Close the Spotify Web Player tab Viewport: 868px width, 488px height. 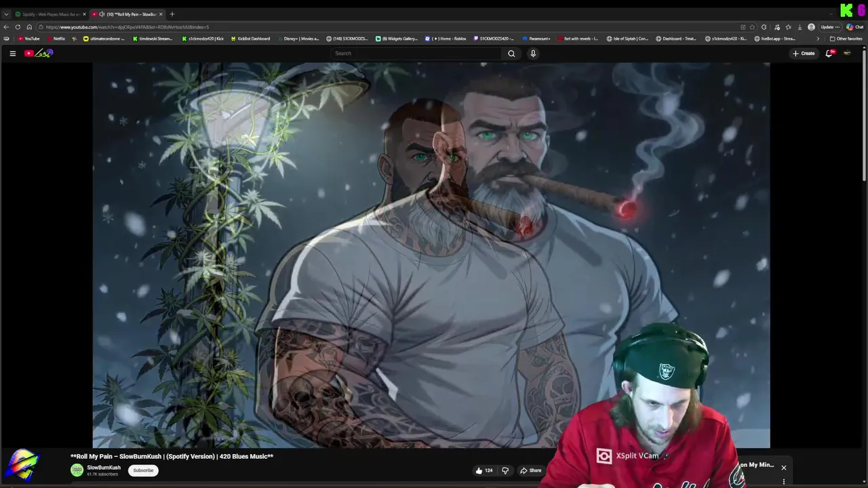(x=84, y=14)
